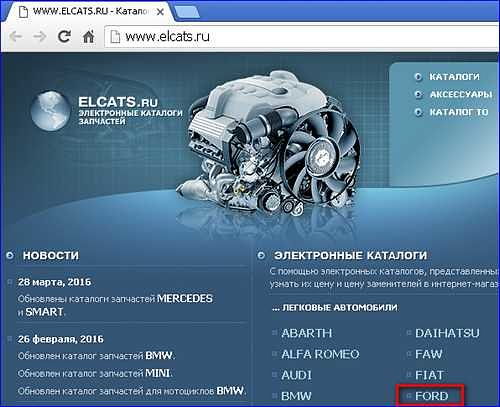This screenshot has width=500, height=407.
Task: Click the page icon in address bar
Action: [115, 37]
